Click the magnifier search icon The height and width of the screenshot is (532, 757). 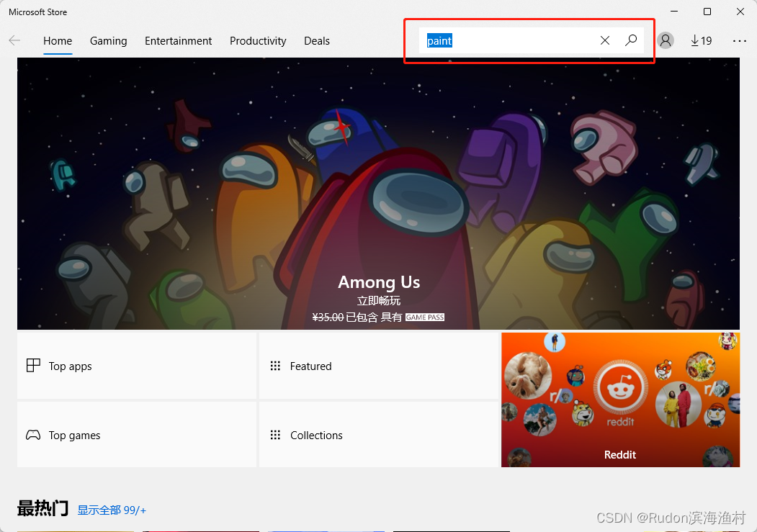point(630,40)
